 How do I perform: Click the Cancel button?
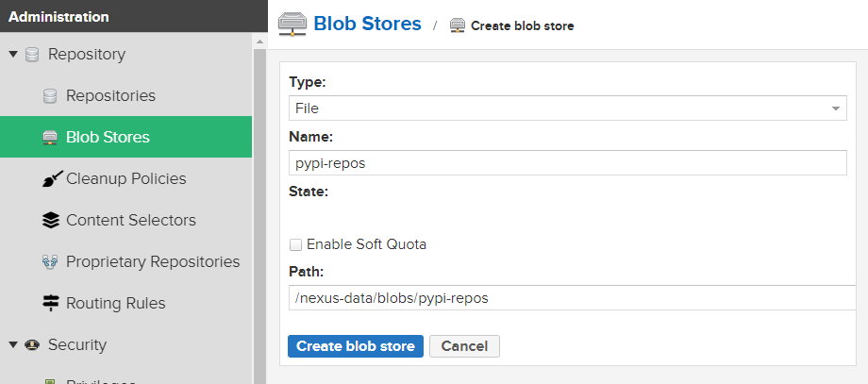[x=464, y=346]
